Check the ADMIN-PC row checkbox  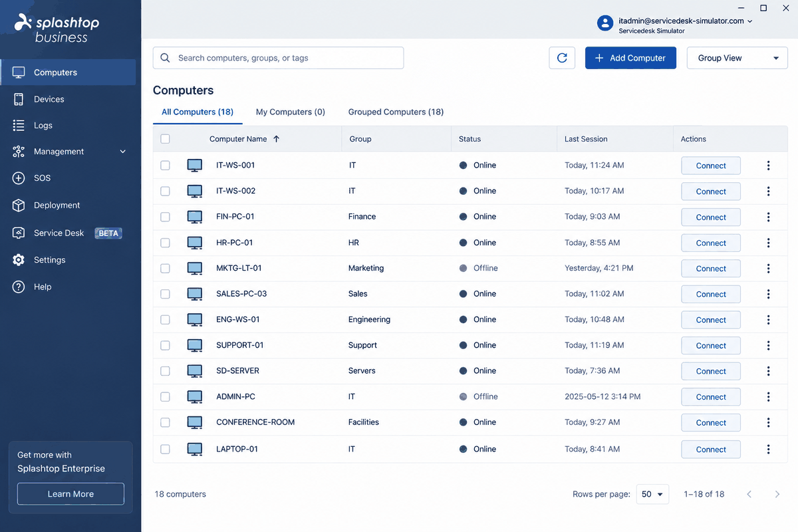(165, 396)
